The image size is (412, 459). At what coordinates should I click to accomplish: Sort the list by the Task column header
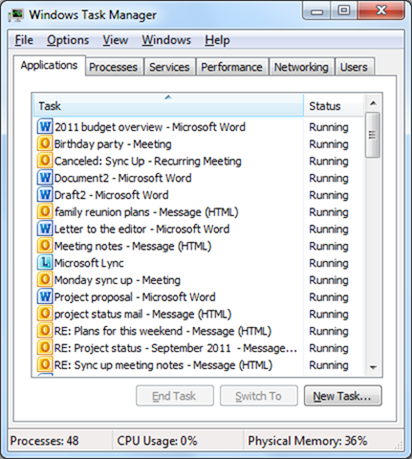click(x=168, y=106)
